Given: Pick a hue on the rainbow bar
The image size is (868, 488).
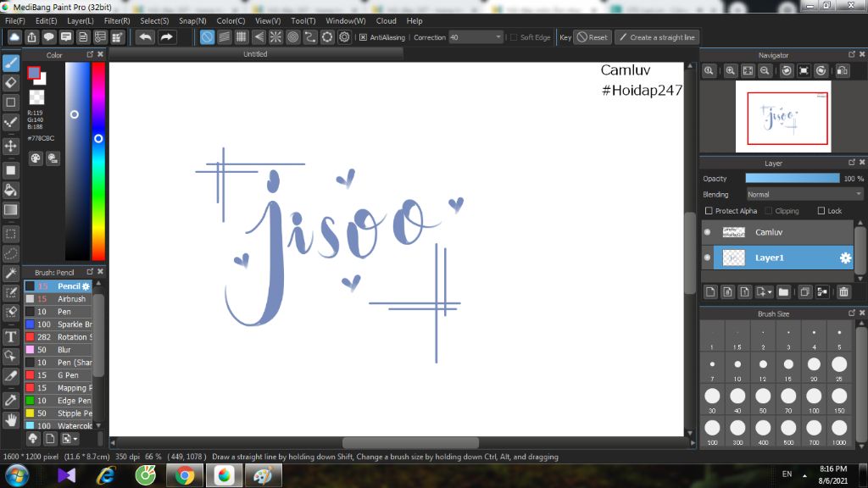Looking at the screenshot, I should click(98, 160).
